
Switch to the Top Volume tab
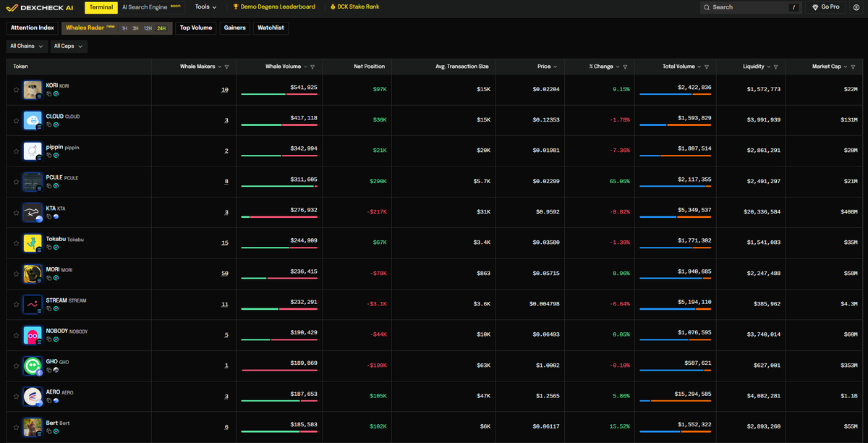196,28
